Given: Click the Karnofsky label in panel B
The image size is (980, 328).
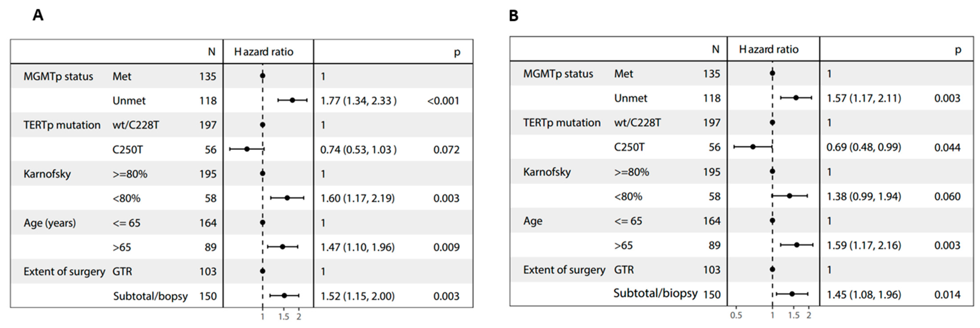Looking at the screenshot, I should tap(547, 172).
